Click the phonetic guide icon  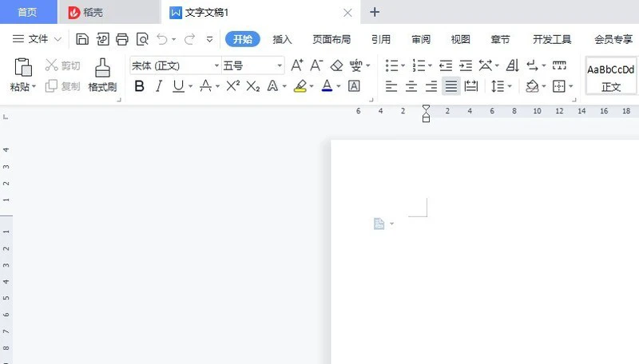coord(355,65)
